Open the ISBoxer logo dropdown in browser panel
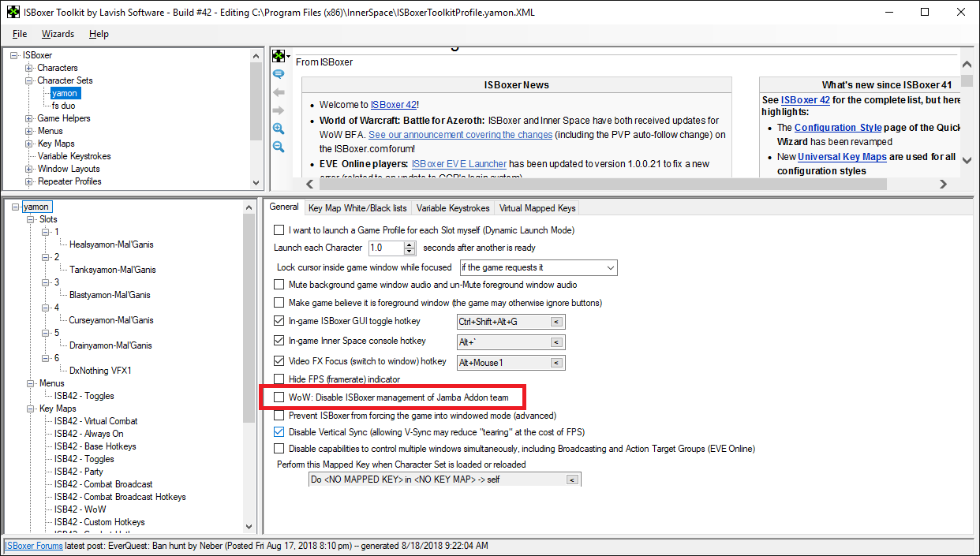 point(281,56)
